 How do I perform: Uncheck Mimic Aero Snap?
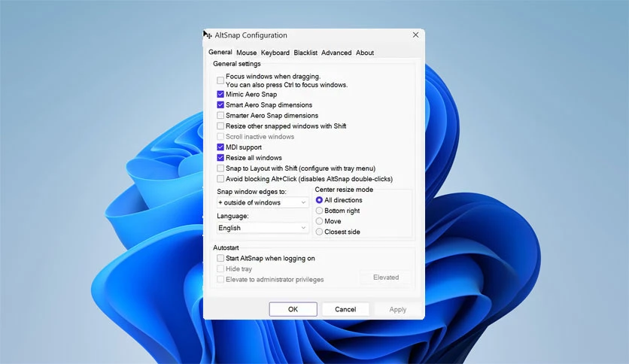pos(220,94)
